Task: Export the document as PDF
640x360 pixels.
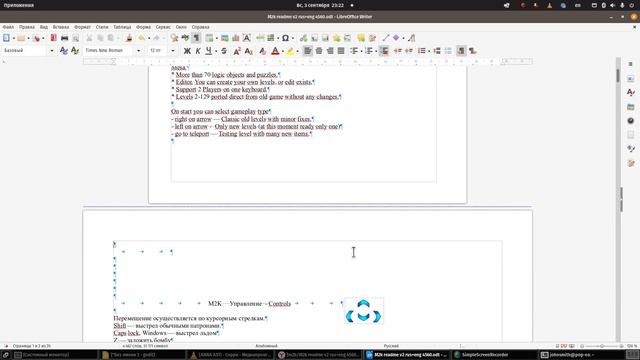Action: point(53,38)
